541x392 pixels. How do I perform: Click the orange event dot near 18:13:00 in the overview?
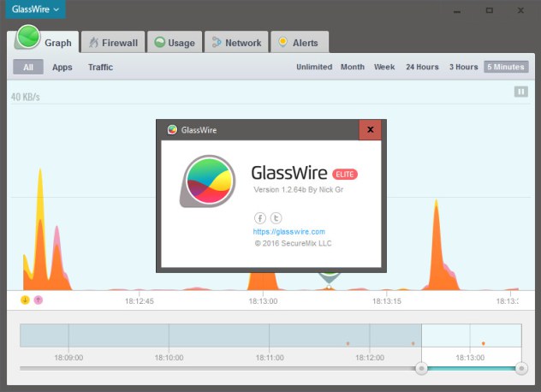(484, 343)
